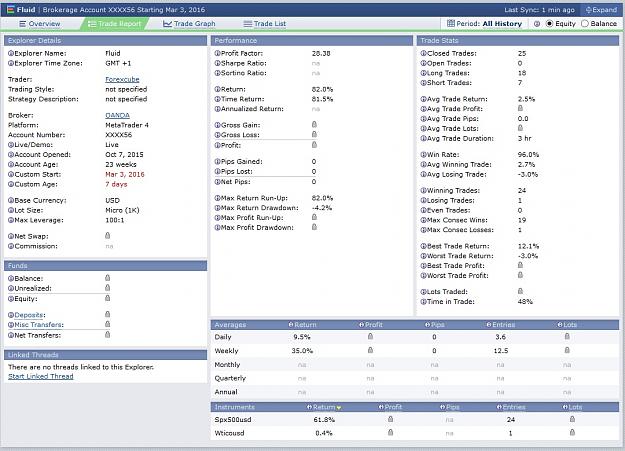Click lock icon in Wticousd Lots cell

point(572,432)
